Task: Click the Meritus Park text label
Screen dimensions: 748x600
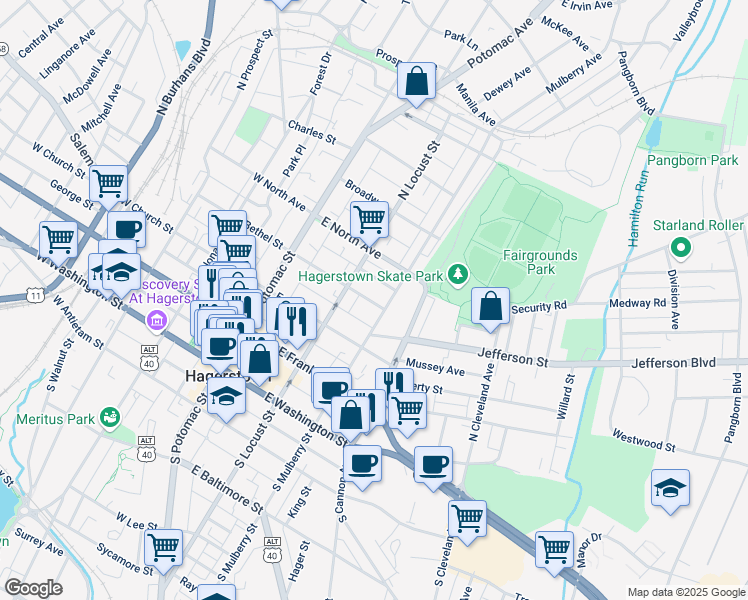Action: coord(55,419)
